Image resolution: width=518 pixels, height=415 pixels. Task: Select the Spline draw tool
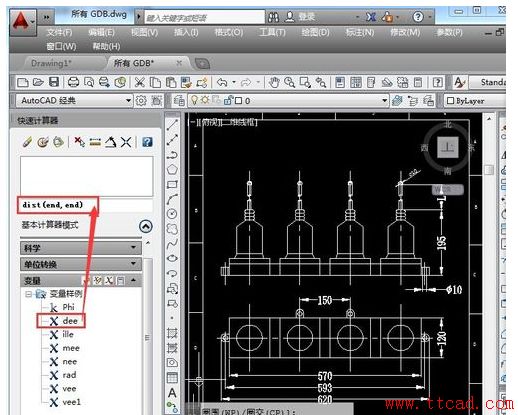point(172,244)
